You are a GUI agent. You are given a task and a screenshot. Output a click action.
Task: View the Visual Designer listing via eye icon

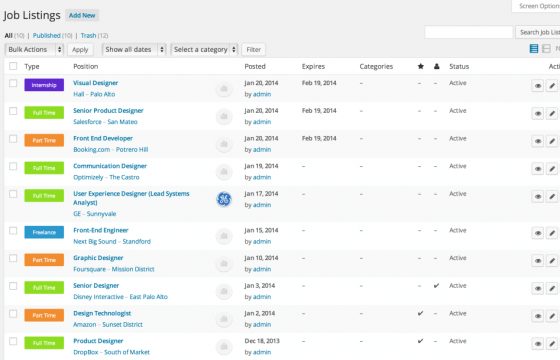538,86
